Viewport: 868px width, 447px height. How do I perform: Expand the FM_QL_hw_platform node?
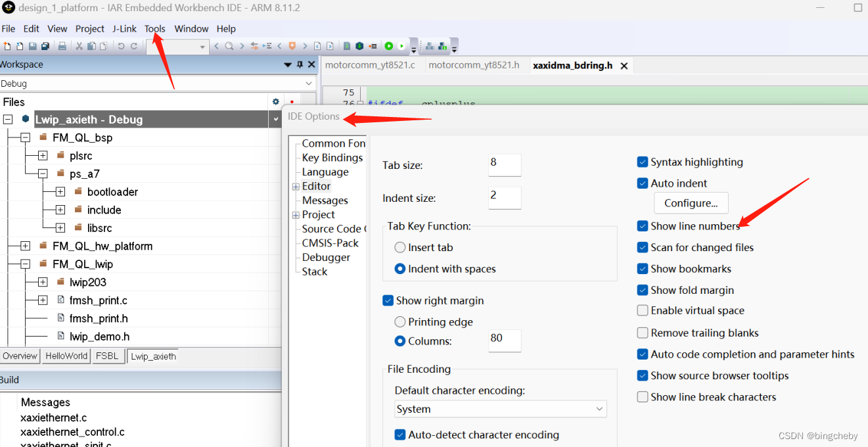25,246
